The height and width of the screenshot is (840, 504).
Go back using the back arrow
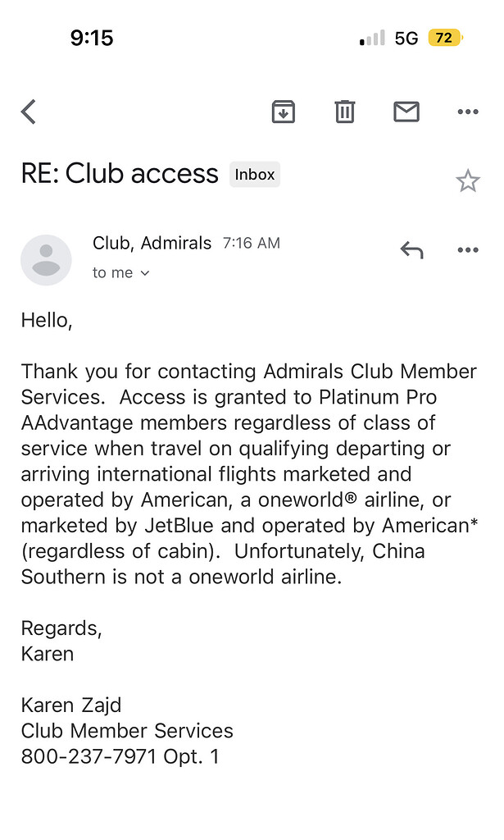point(29,112)
